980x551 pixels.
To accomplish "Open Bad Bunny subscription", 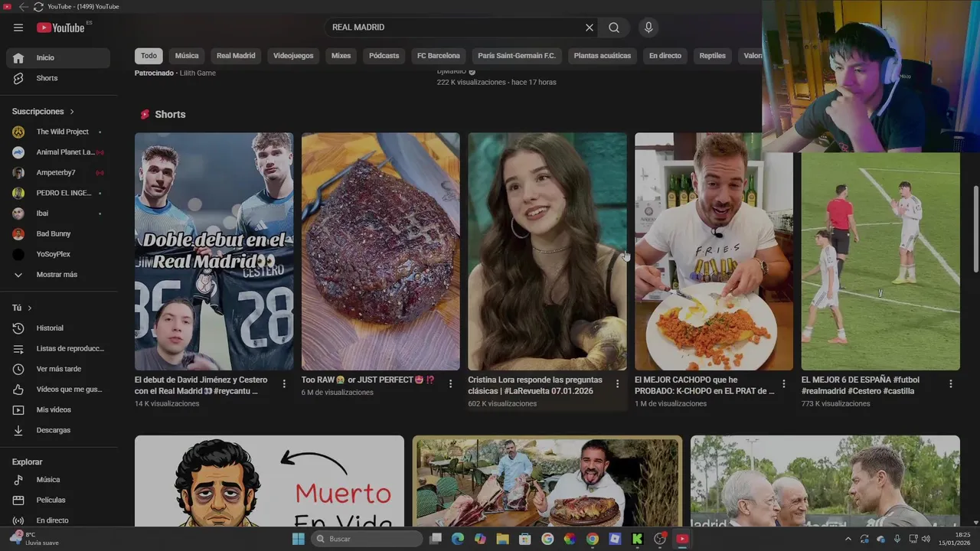I will (58, 233).
